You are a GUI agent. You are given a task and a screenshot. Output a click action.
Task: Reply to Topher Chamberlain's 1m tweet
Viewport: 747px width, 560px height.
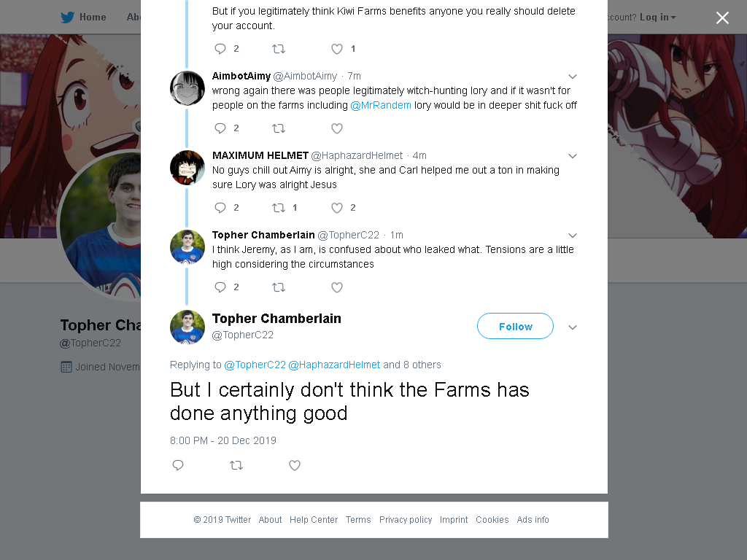click(x=220, y=287)
